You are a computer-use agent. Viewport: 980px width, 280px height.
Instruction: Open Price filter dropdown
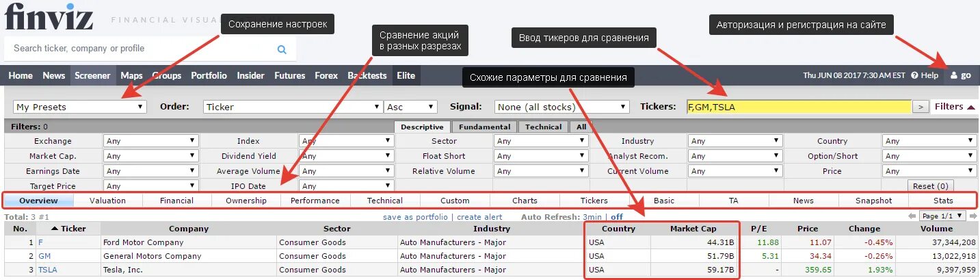point(930,171)
